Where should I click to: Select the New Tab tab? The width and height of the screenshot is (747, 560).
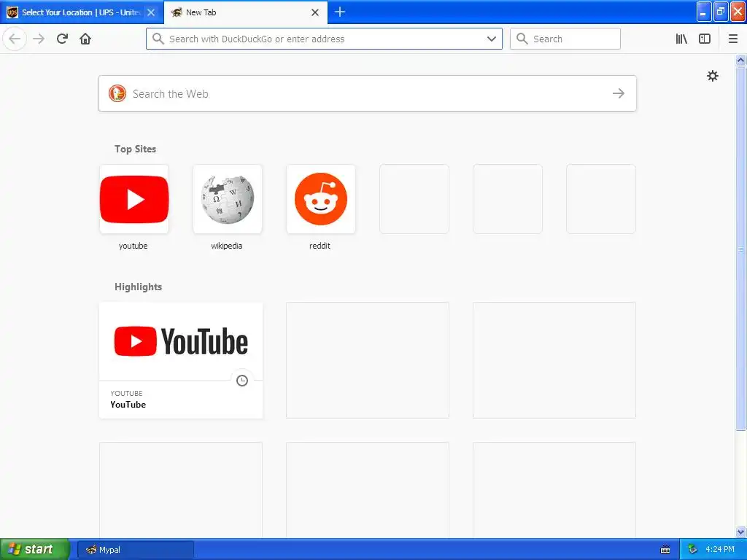click(x=246, y=12)
